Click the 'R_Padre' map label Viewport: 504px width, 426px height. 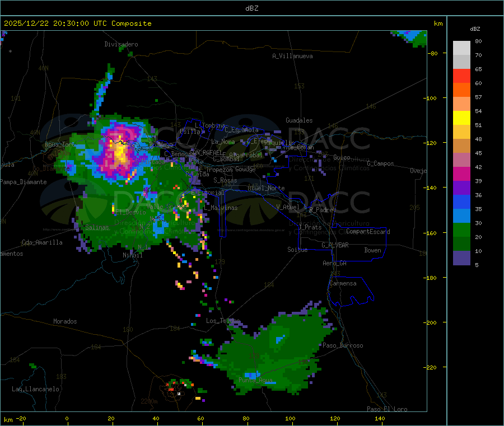pyautogui.click(x=321, y=210)
